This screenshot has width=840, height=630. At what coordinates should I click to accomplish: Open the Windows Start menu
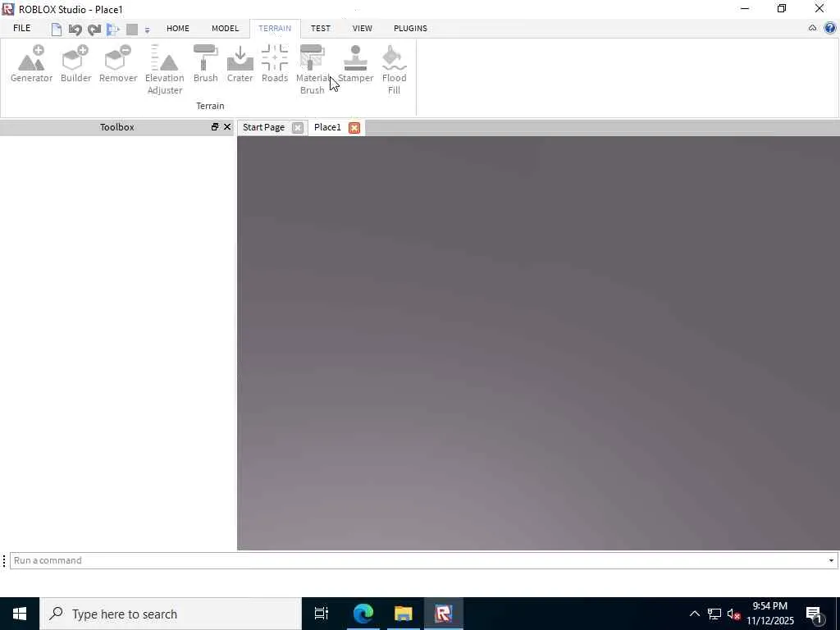[20, 614]
